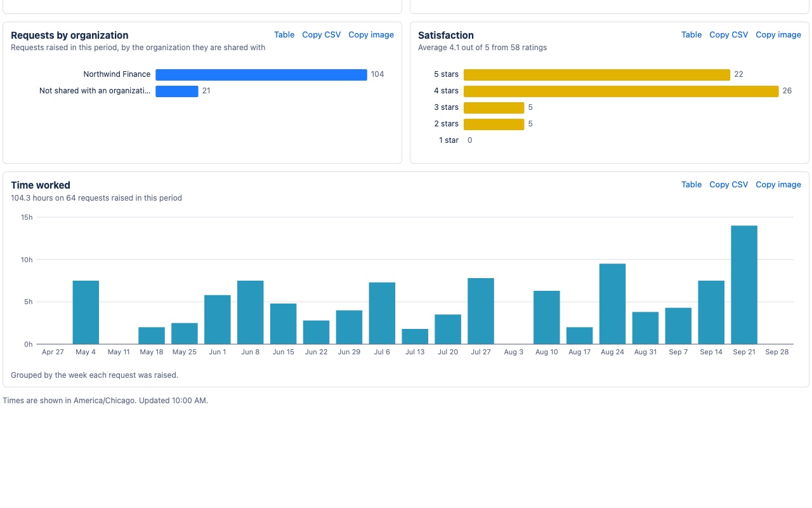The width and height of the screenshot is (812, 508).
Task: Copy CSV for Requests by organization
Action: pyautogui.click(x=322, y=35)
